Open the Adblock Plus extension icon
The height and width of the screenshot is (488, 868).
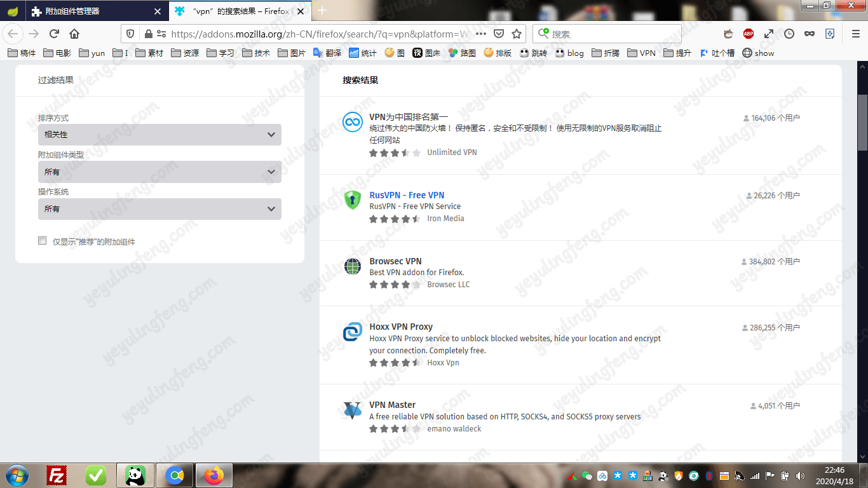[x=749, y=34]
